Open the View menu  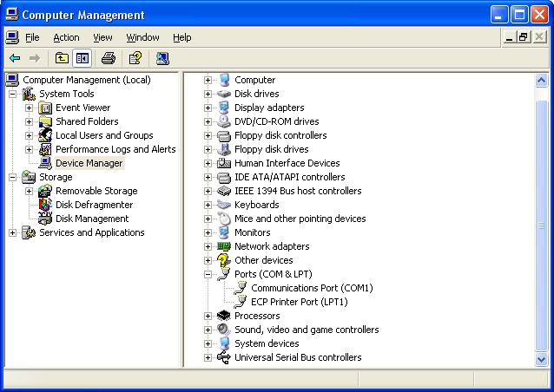point(102,37)
